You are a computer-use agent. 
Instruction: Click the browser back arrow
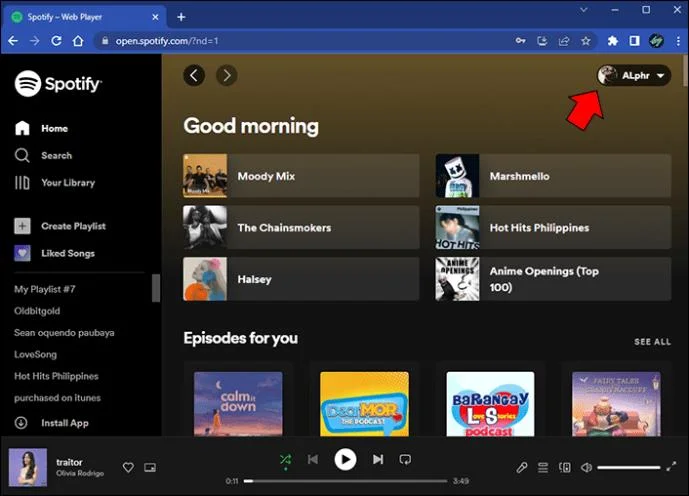click(13, 41)
